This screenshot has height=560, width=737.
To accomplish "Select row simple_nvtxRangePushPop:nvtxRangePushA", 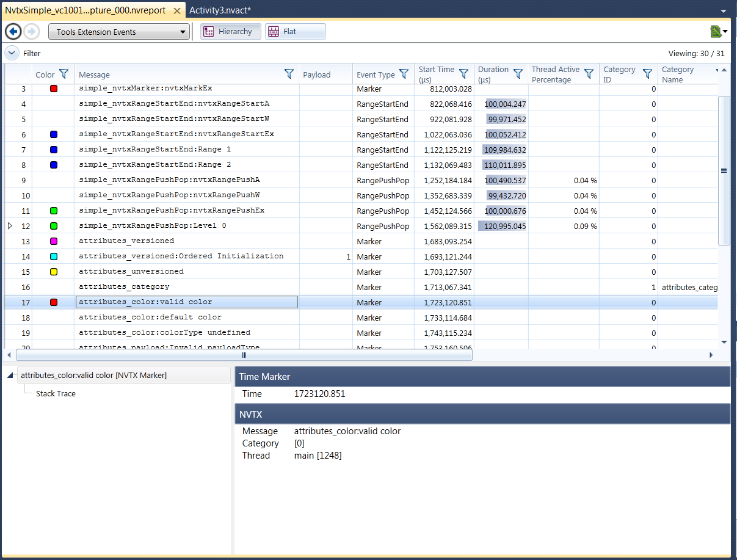I will [x=361, y=180].
